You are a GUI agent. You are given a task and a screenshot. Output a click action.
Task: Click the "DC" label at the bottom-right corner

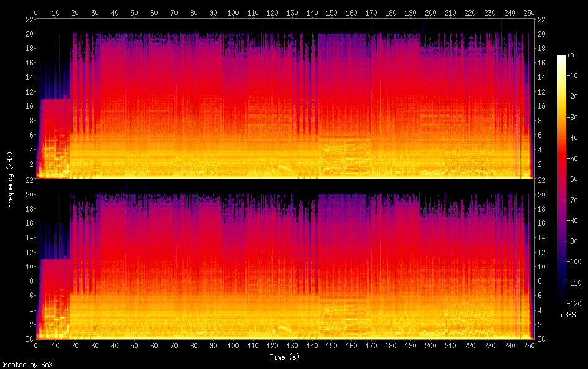coord(541,339)
